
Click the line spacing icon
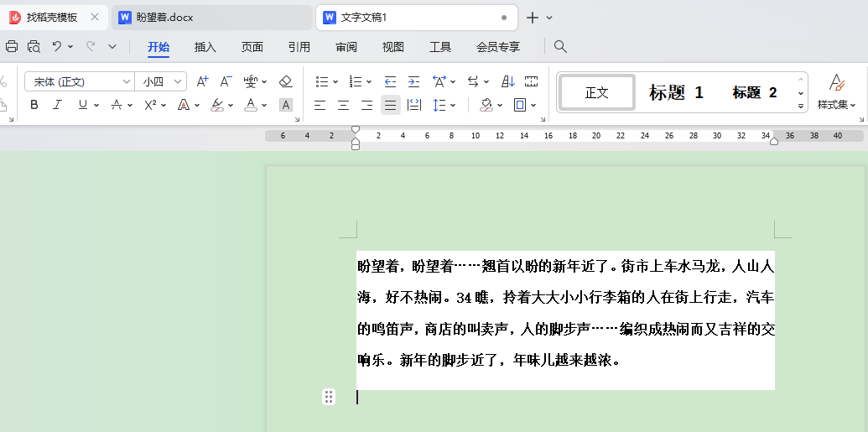tap(439, 105)
